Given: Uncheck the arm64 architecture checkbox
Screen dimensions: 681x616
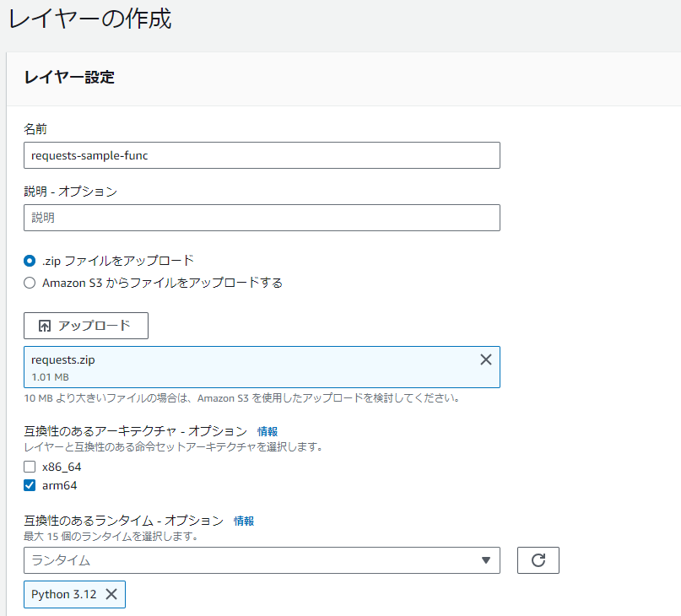Looking at the screenshot, I should pyautogui.click(x=30, y=485).
